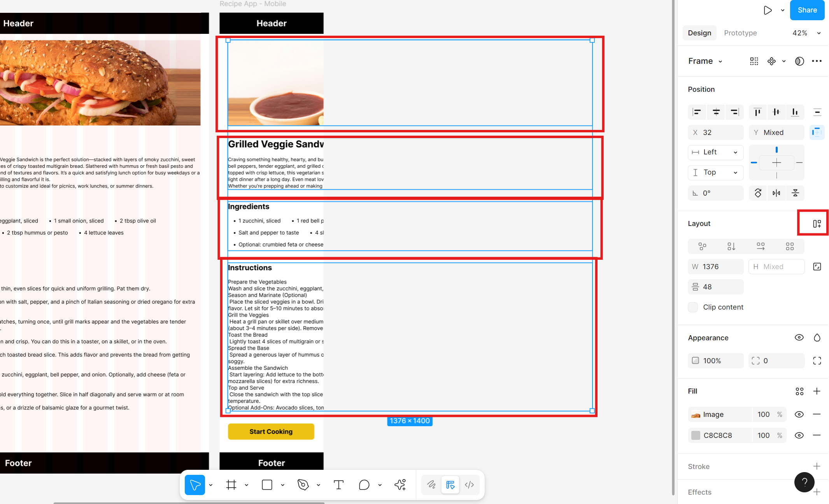This screenshot has width=829, height=504.
Task: Switch to the Prototype tab
Action: pos(740,33)
